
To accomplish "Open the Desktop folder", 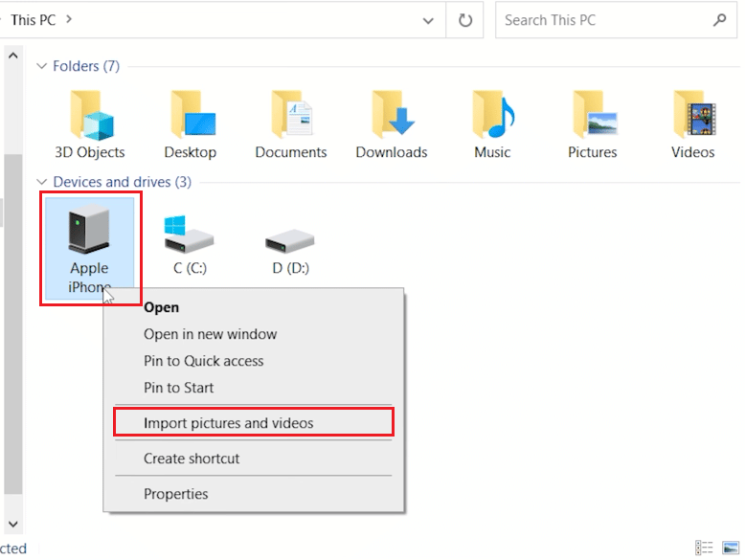I will (190, 124).
